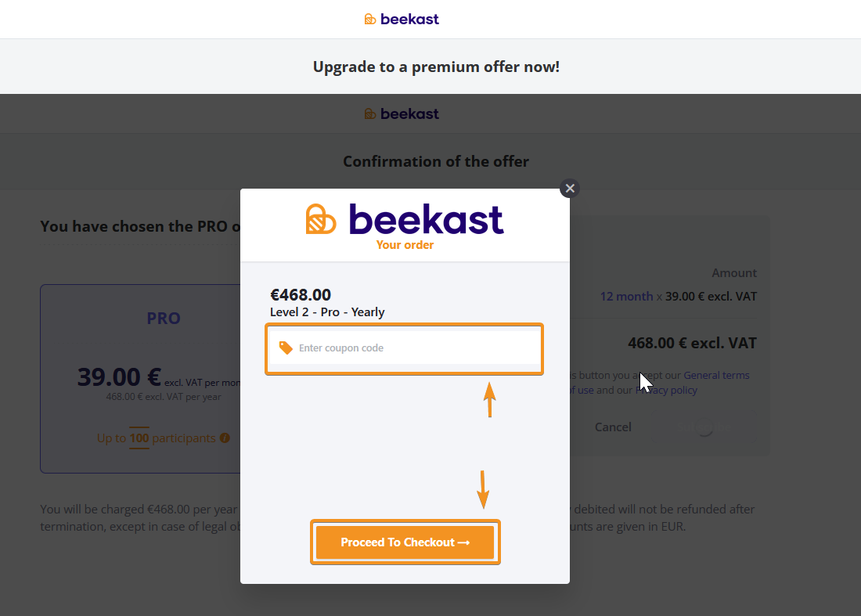Viewport: 861px width, 616px height.
Task: Click the "12 month" duration text
Action: (626, 296)
